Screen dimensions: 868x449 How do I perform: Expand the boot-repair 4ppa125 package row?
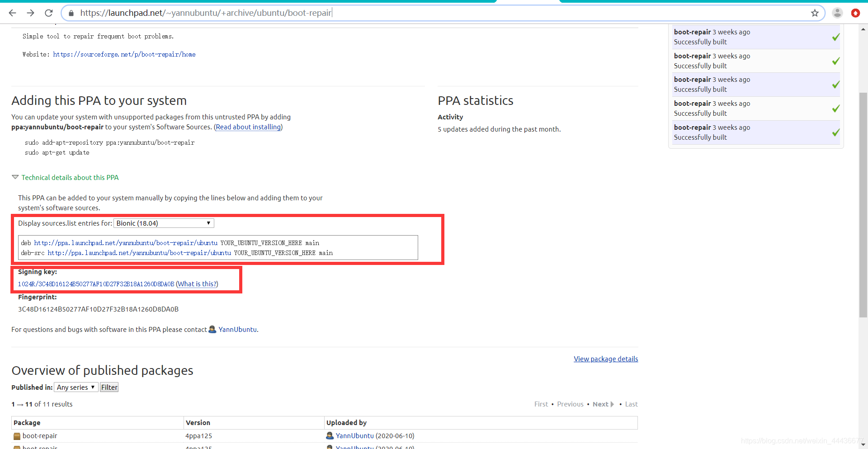click(x=40, y=436)
